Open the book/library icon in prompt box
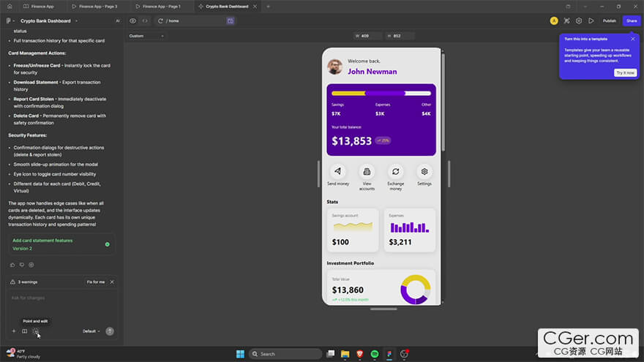Screen dimensions: 644x362 [x=24, y=331]
